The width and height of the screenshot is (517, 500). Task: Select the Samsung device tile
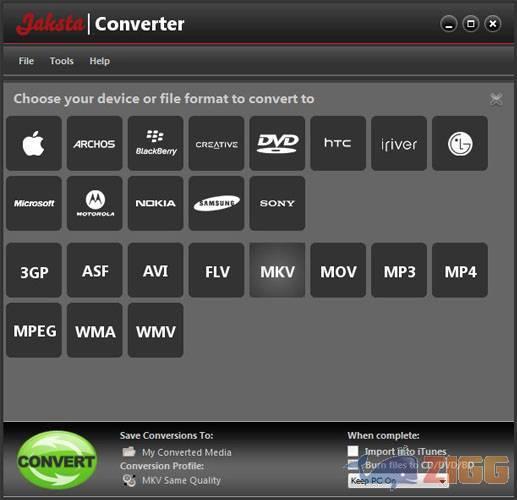(x=216, y=203)
